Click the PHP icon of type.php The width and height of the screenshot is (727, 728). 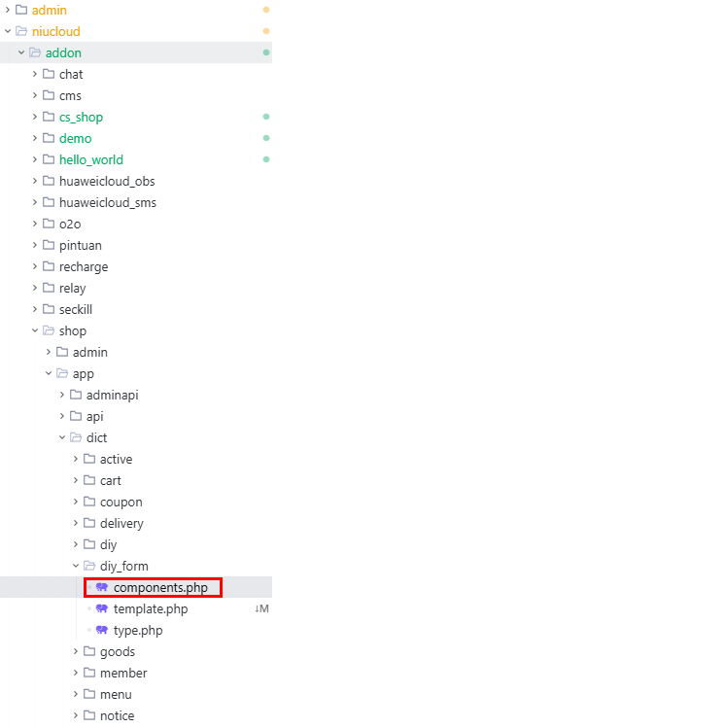(102, 630)
